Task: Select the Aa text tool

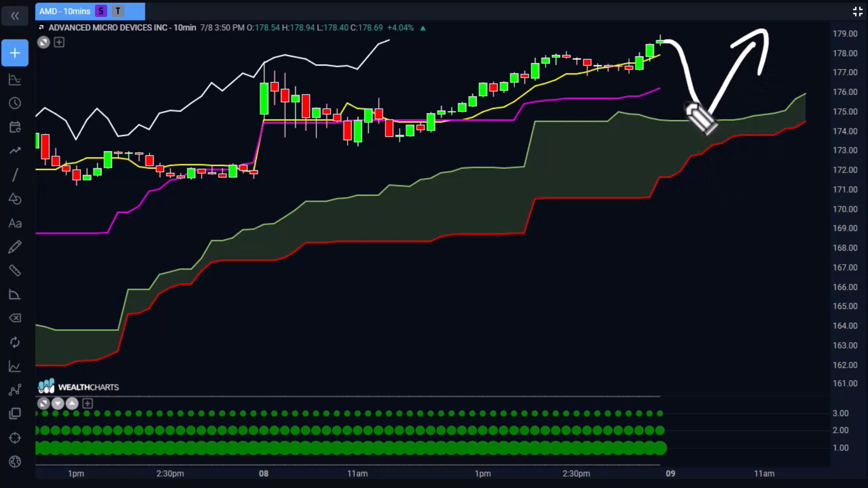Action: 15,223
